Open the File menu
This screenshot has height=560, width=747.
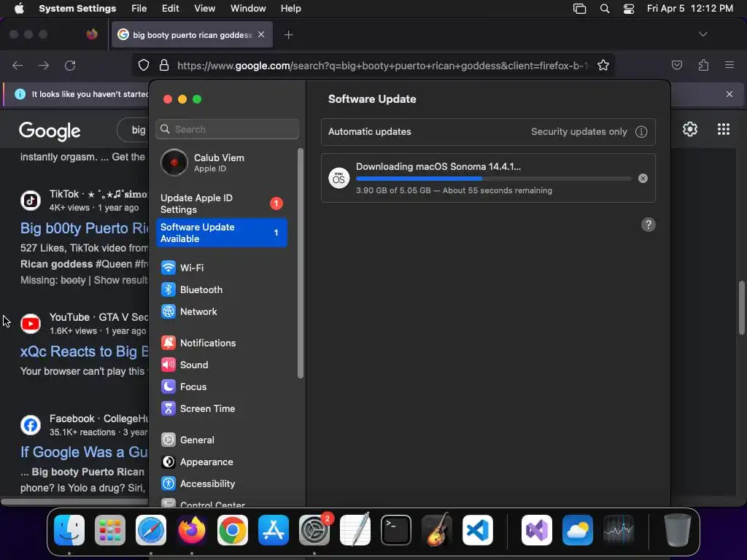pos(139,9)
